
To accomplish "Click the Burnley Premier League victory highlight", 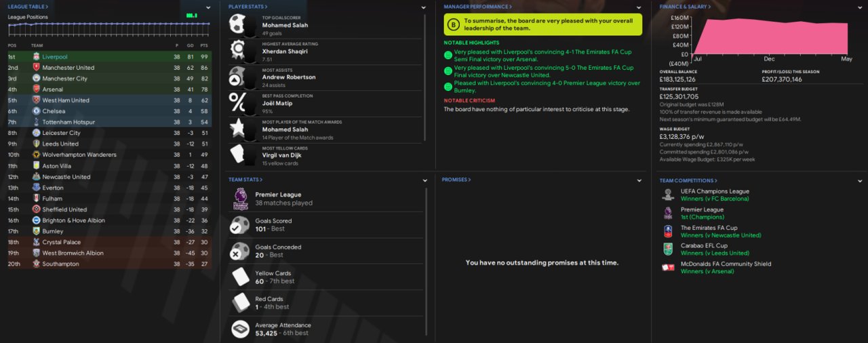I will tap(547, 87).
